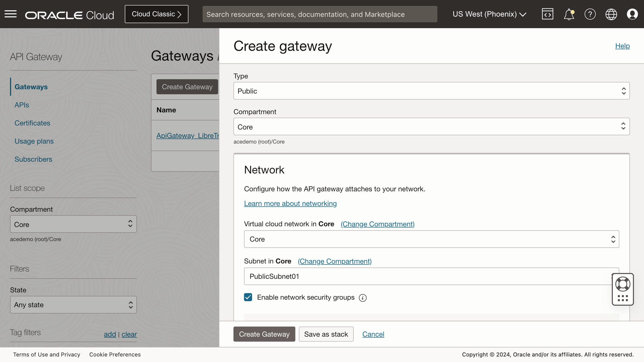644x362 pixels.
Task: Click the widget's grid dots handle
Action: tap(623, 298)
